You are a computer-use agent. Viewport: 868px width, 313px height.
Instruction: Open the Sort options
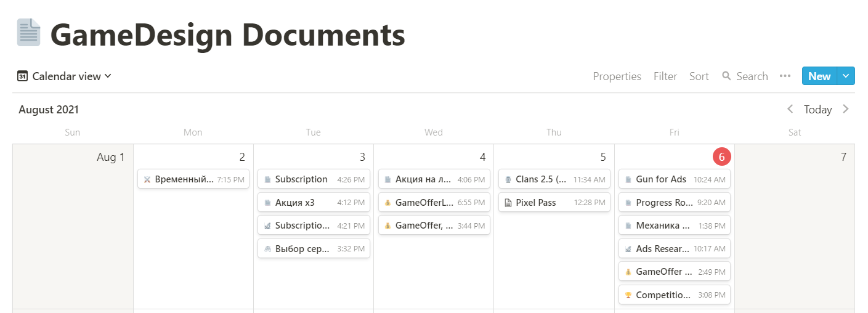click(x=699, y=76)
